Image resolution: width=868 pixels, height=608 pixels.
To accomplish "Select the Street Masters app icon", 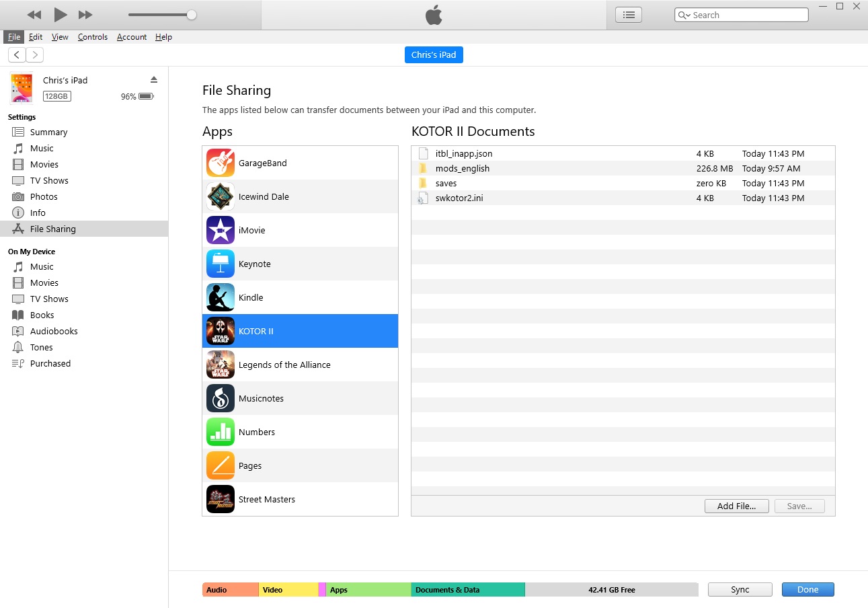I will [221, 499].
